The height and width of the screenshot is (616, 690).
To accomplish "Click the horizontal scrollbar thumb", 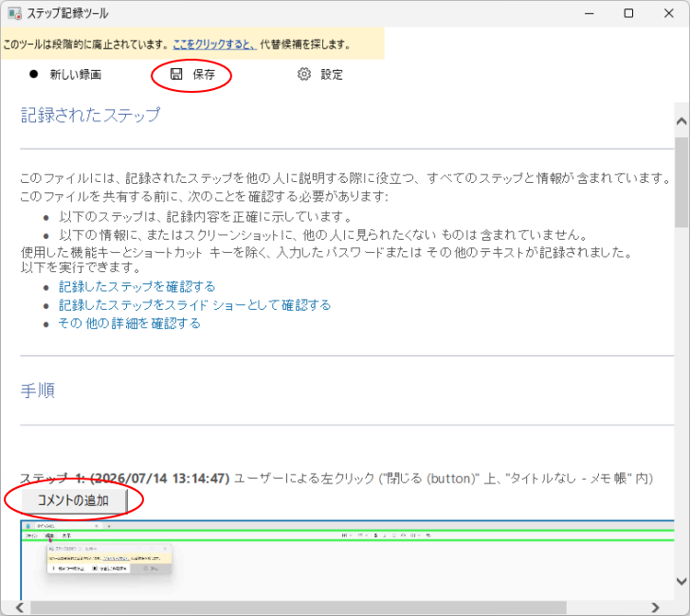I will click(x=299, y=607).
